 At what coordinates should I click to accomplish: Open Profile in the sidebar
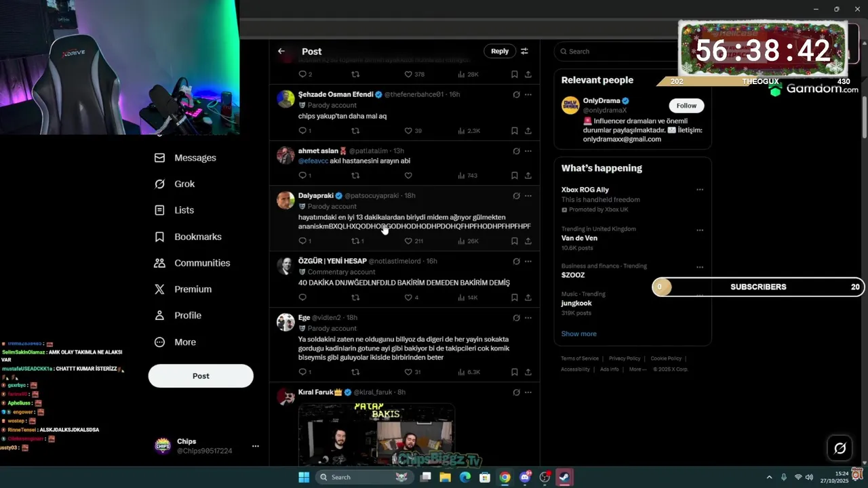pos(178,316)
